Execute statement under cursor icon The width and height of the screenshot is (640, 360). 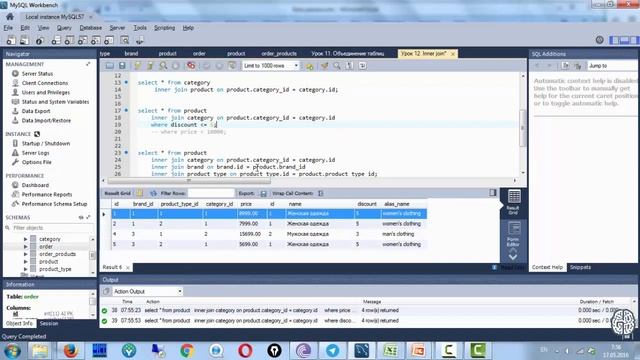tap(150, 66)
